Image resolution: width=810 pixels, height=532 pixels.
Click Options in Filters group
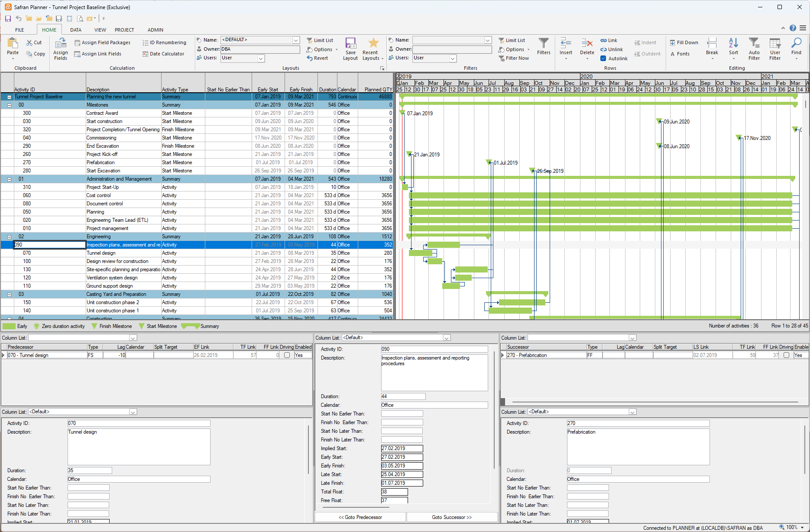pyautogui.click(x=514, y=49)
